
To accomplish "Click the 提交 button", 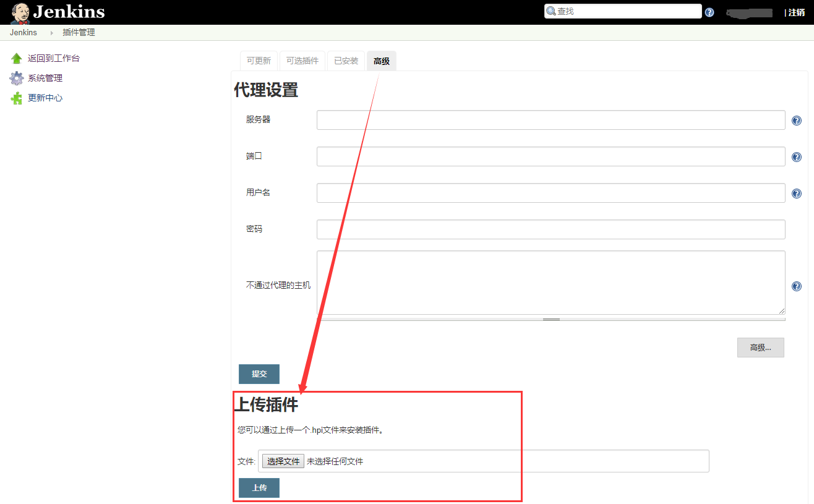I will coord(259,374).
